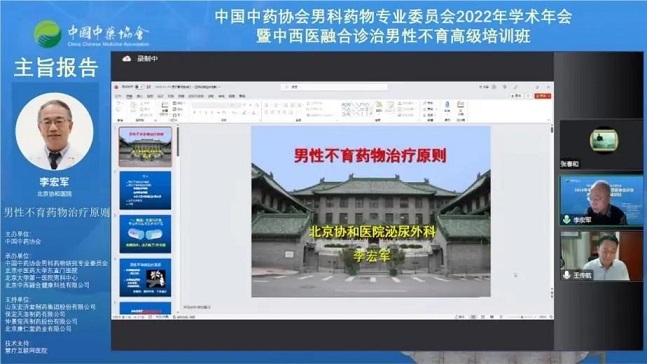Toggle microphone icon on 李宏军 video tile
The height and width of the screenshot is (364, 647).
pyautogui.click(x=567, y=220)
